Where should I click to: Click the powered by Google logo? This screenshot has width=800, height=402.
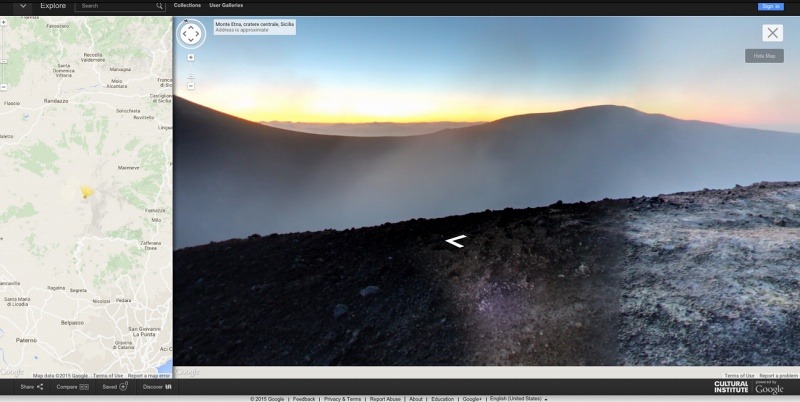(x=769, y=388)
